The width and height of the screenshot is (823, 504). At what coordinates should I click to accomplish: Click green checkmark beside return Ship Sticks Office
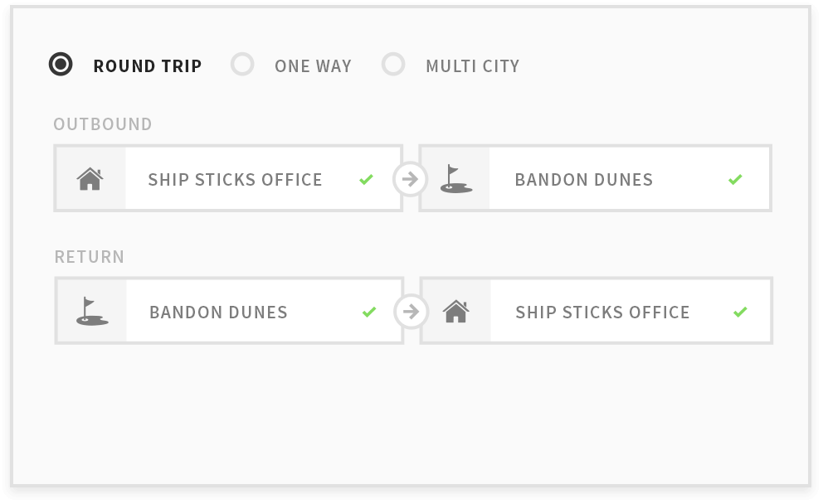740,312
